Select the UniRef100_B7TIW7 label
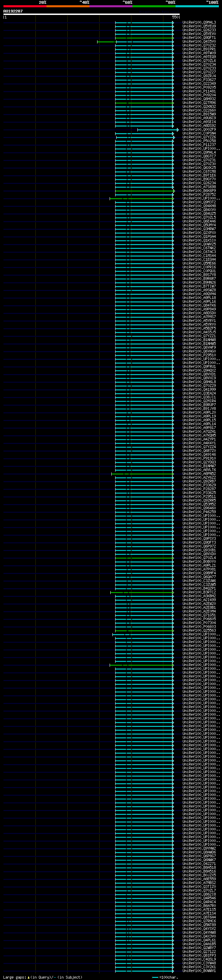 (x=199, y=286)
